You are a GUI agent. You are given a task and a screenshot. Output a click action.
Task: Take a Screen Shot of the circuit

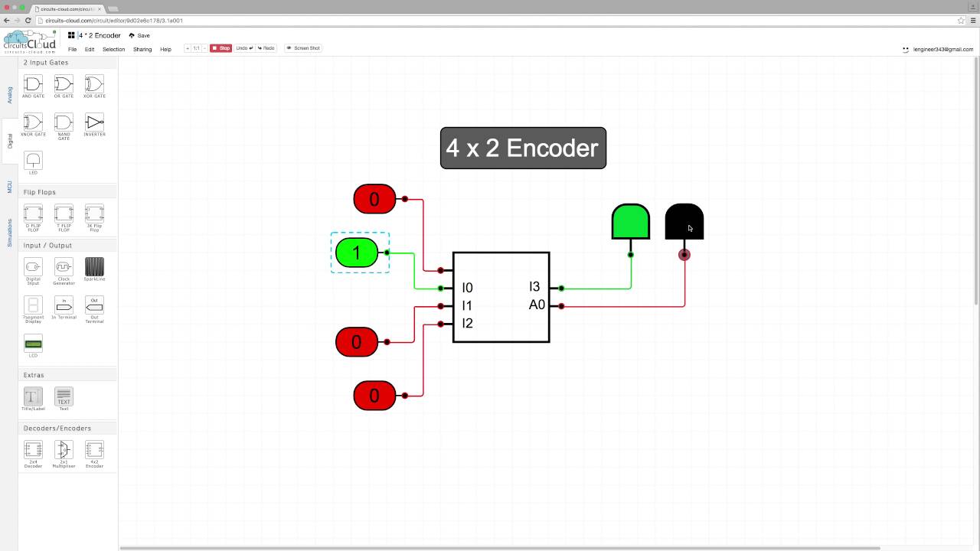coord(303,48)
